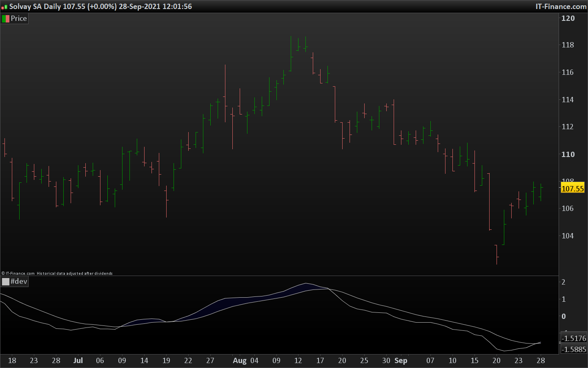Click the 118 level on the price axis
The height and width of the screenshot is (368, 588).
(x=568, y=45)
